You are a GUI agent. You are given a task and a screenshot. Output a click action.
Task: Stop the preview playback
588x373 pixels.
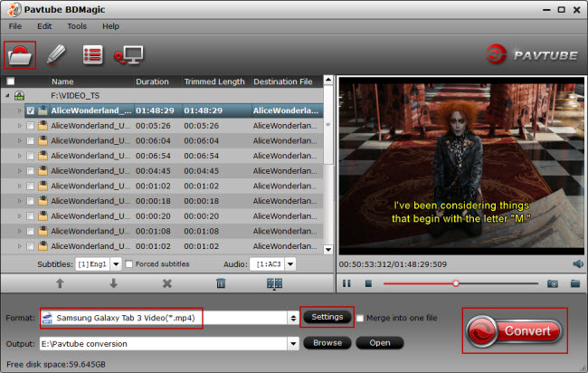pos(368,283)
